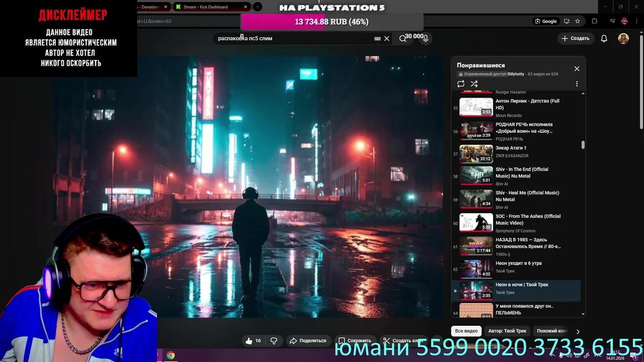Open the media control icon in Chrome toolbar

click(x=612, y=21)
